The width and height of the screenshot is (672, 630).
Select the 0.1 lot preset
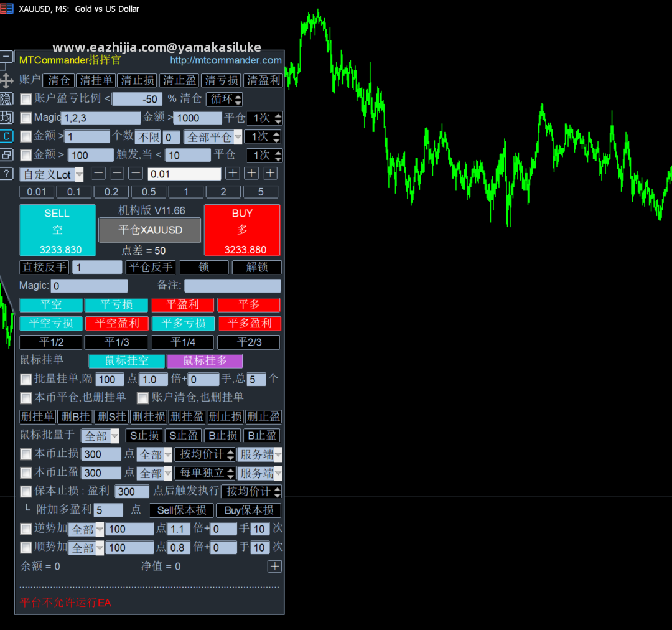tap(73, 192)
